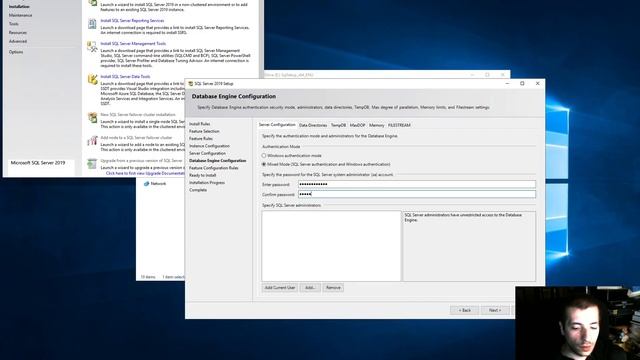Select Installation in Installation Center sidebar
Viewport: 640px width, 360px height.
tap(19, 7)
